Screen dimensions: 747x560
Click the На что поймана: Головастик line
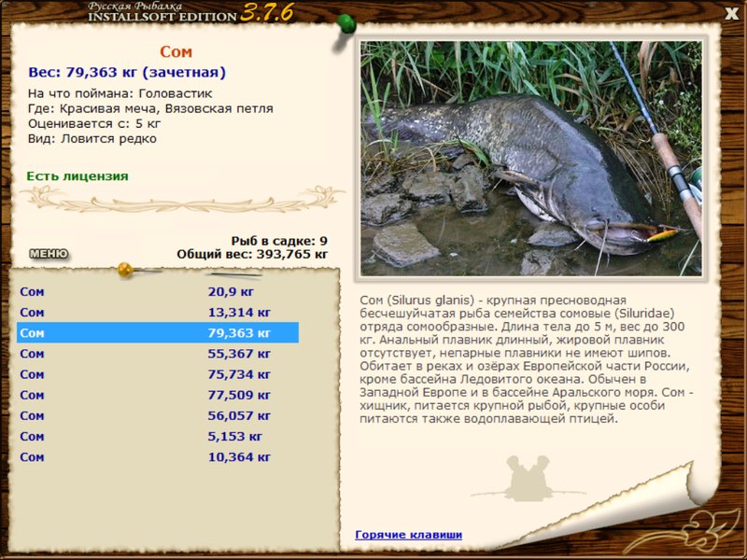[120, 93]
